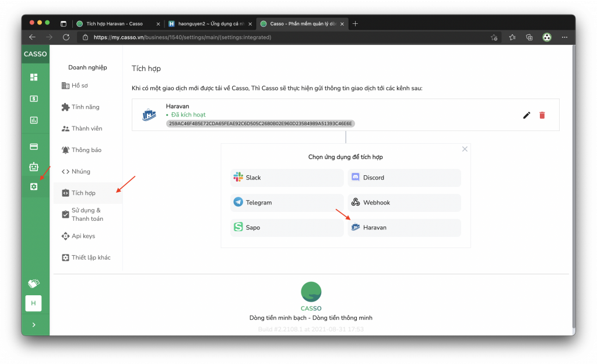Open Nhúng settings menu

(88, 172)
